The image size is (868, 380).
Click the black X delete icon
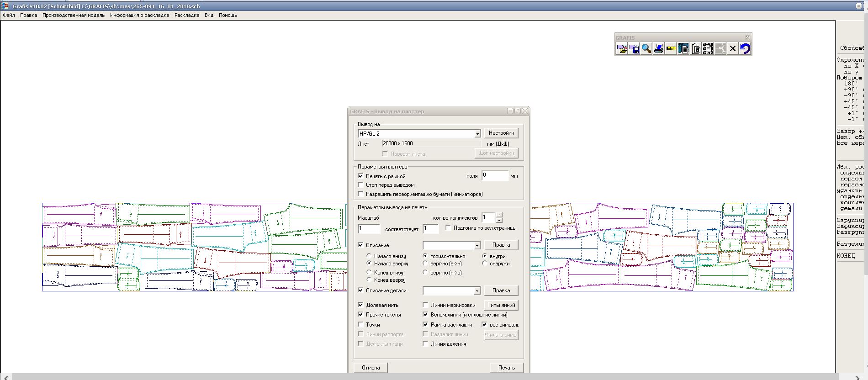pyautogui.click(x=733, y=48)
